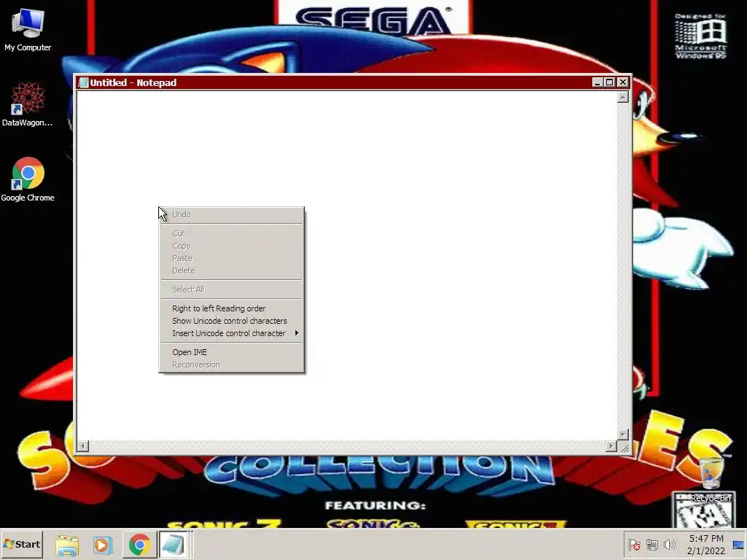Expand Insert Unicode control character submenu
Image resolution: width=747 pixels, height=560 pixels.
pyautogui.click(x=231, y=333)
